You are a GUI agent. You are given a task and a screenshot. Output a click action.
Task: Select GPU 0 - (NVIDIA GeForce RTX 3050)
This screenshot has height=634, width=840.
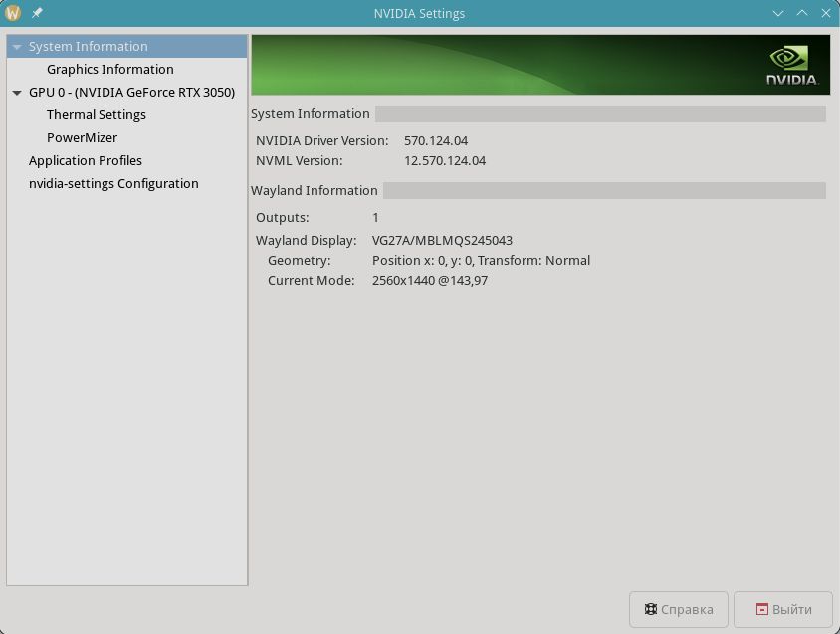(131, 93)
